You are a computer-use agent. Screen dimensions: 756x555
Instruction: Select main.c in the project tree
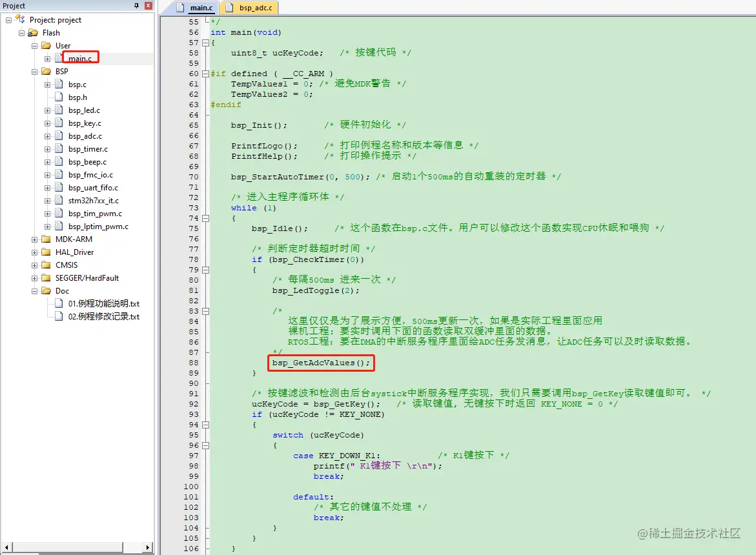[80, 58]
